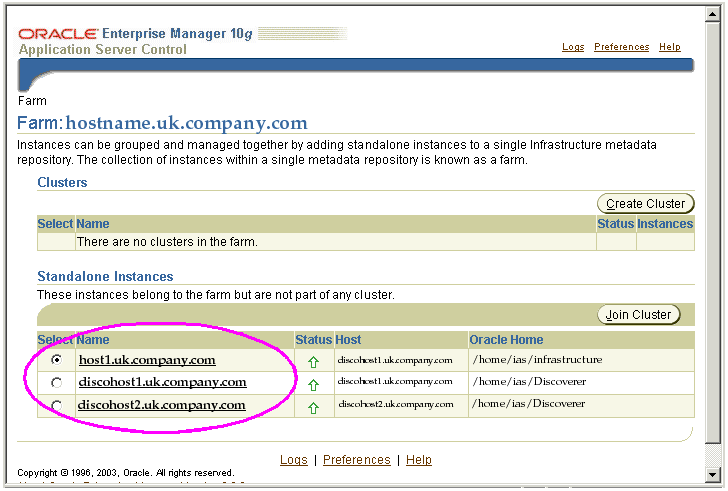Screen dimensions: 728x491
Task: Open the Preferences link in the footer
Action: pos(357,460)
